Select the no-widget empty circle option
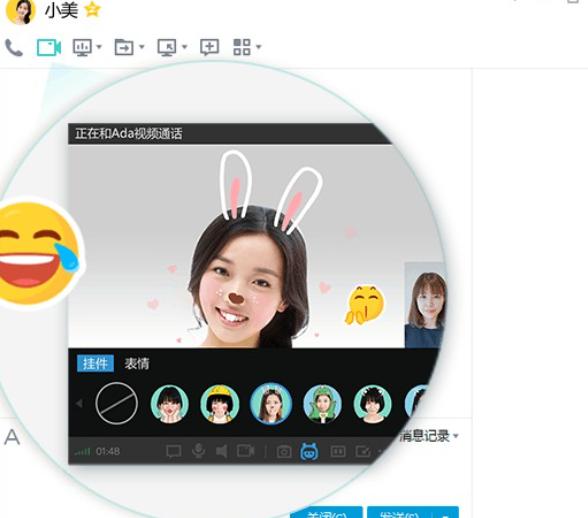Screen dimensions: 588x518 [117, 403]
